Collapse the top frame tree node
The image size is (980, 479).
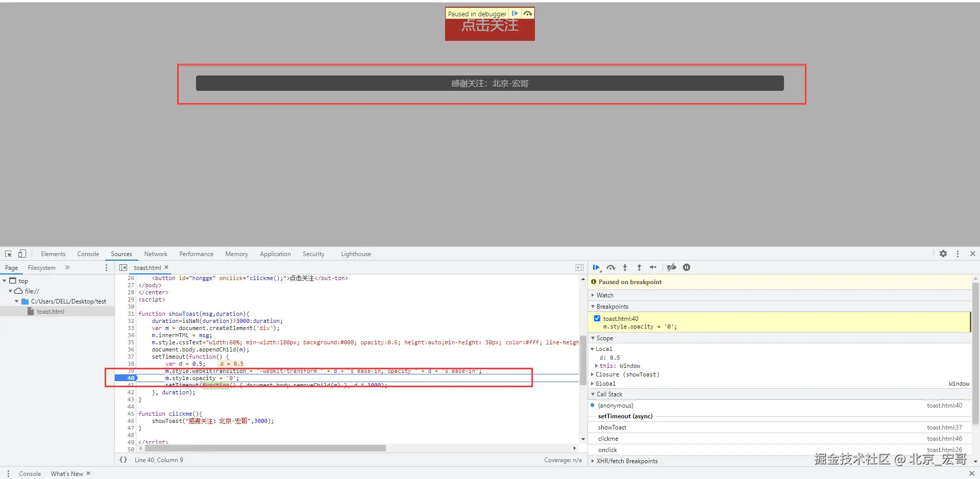[x=5, y=281]
